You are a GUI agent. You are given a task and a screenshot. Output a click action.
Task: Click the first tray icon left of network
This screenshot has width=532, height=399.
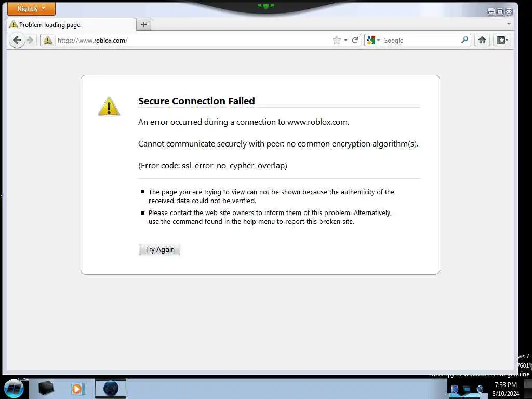coord(454,389)
